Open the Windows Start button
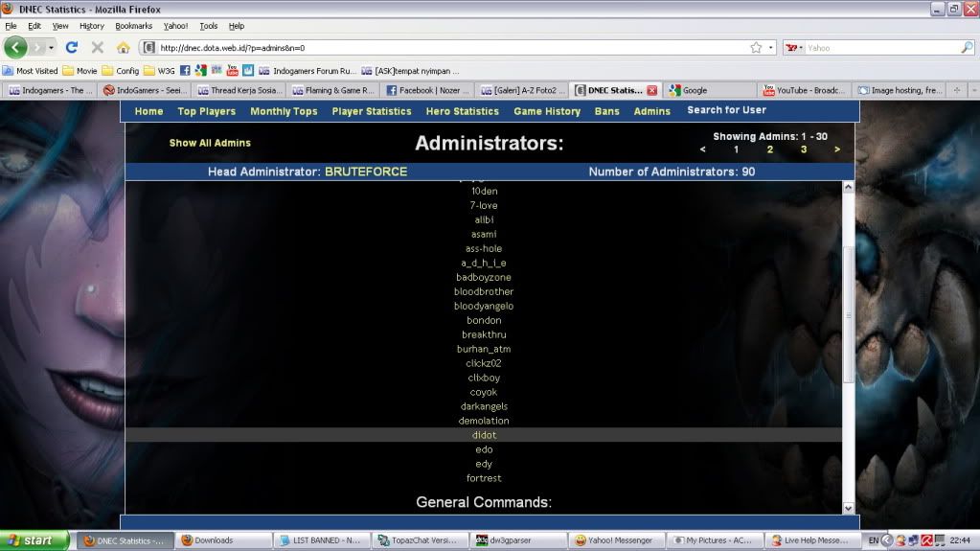This screenshot has width=980, height=551. click(x=34, y=540)
